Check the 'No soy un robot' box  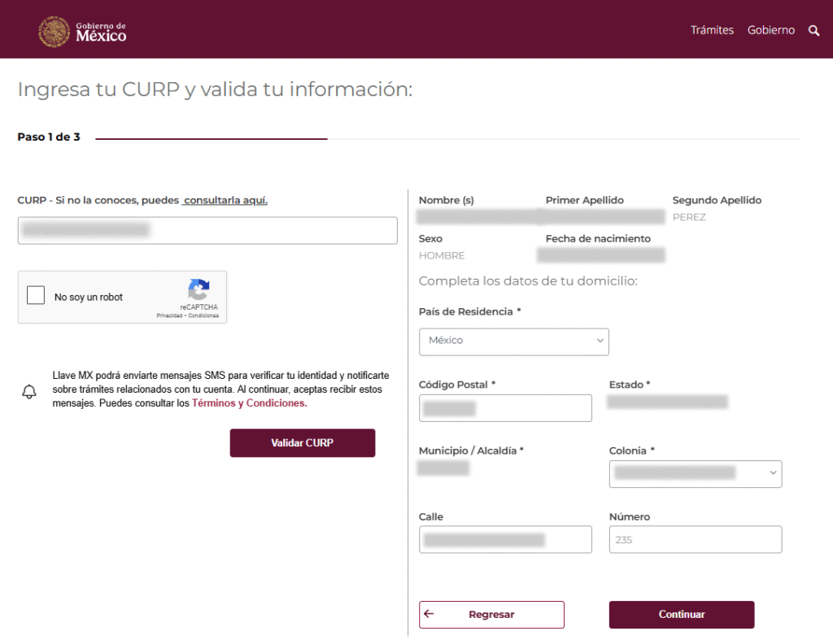tap(36, 296)
